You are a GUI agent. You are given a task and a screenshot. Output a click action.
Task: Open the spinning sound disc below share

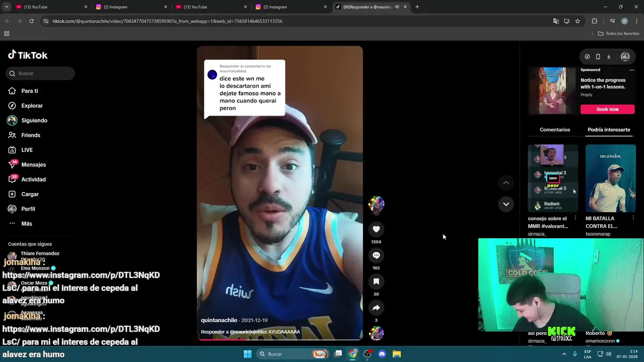(376, 333)
